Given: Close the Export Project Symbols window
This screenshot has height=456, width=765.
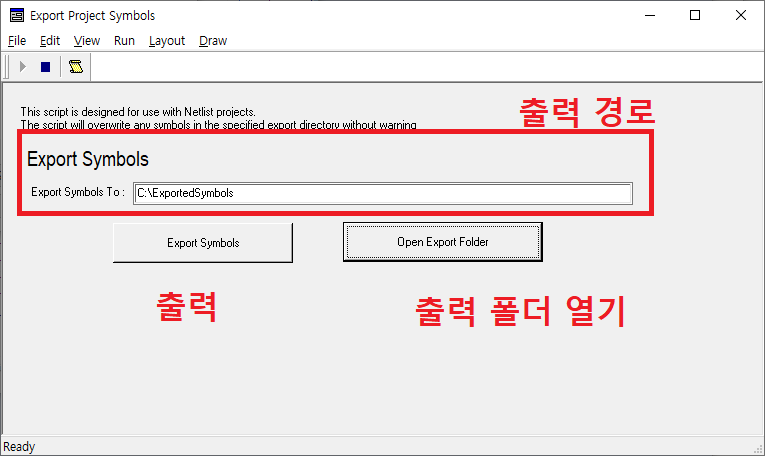Looking at the screenshot, I should pyautogui.click(x=740, y=16).
